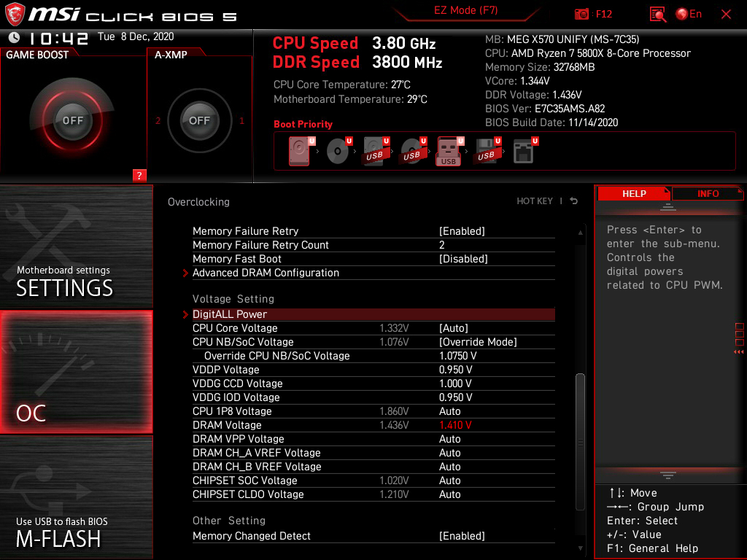The image size is (747, 560).
Task: Change language with the En globe icon
Action: (689, 14)
